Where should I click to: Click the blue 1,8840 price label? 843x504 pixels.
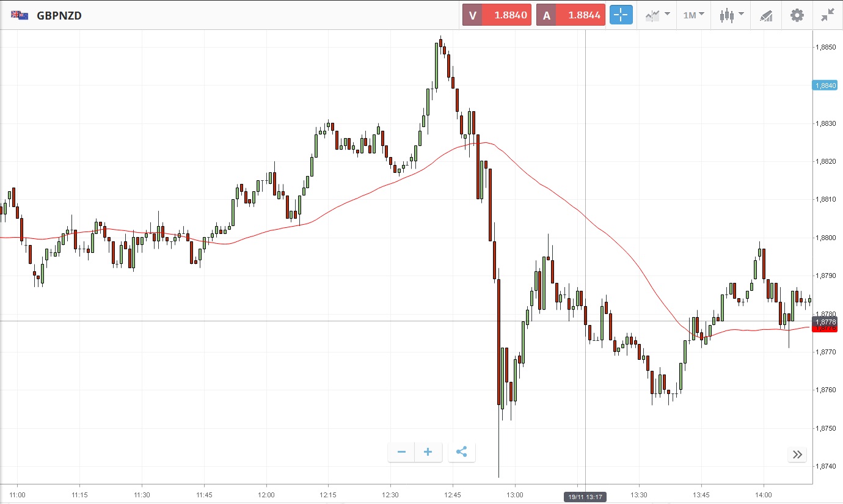(825, 86)
